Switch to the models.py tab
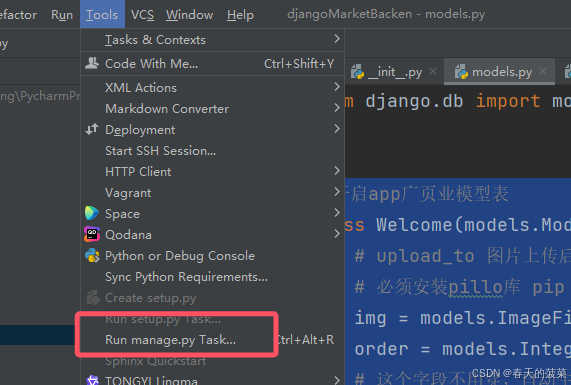The image size is (571, 385). [x=500, y=72]
